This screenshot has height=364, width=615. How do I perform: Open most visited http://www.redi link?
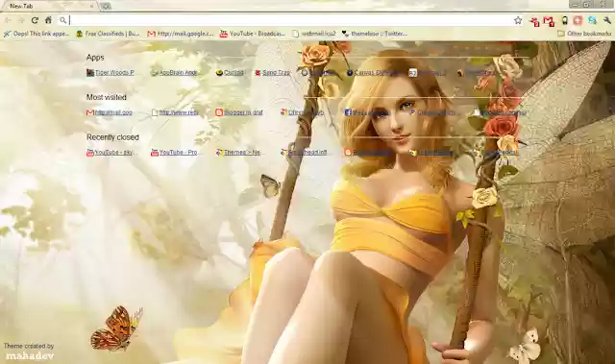(175, 112)
